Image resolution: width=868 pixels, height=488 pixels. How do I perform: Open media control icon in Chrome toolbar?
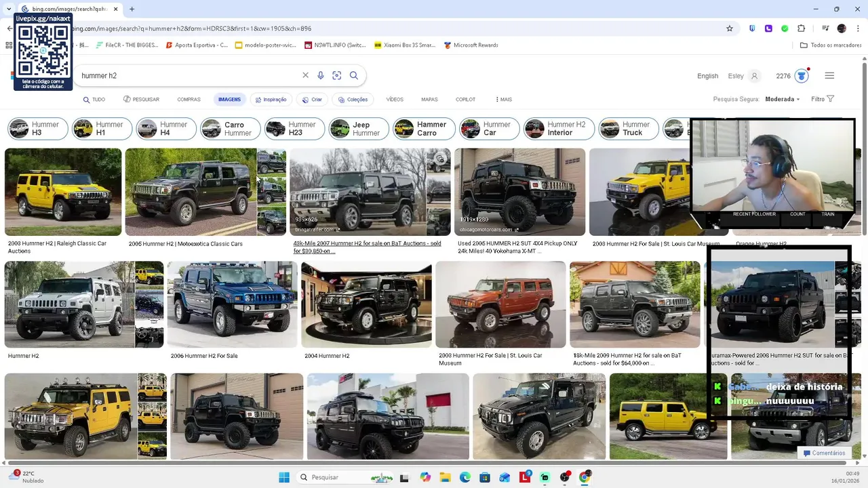click(825, 28)
